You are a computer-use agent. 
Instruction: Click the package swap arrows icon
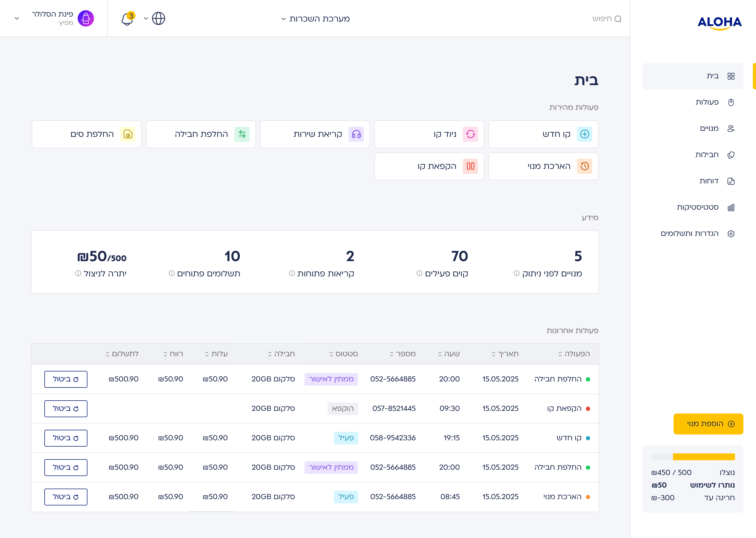(242, 134)
